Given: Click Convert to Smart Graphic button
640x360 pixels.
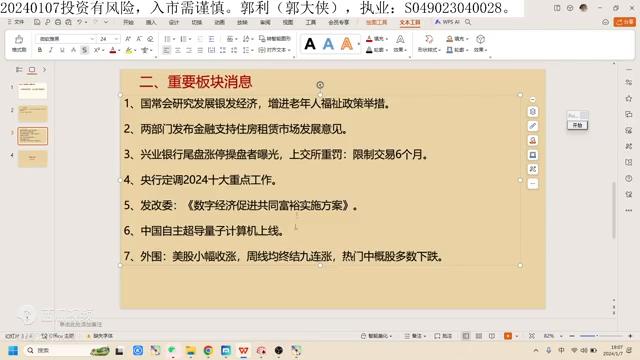Looking at the screenshot, I should (x=275, y=38).
